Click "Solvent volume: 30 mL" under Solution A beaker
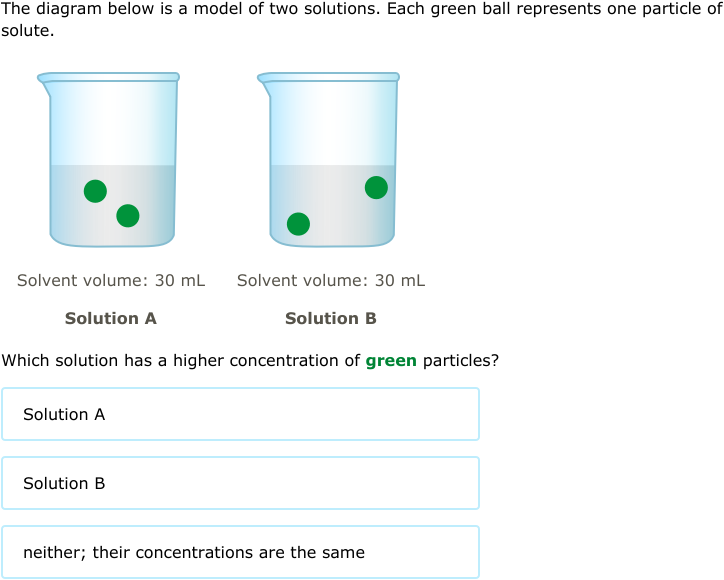The height and width of the screenshot is (580, 724). (111, 280)
